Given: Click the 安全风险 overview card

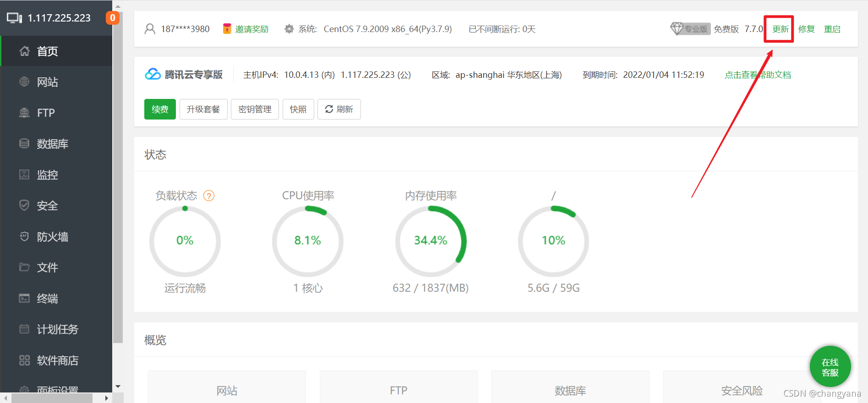Looking at the screenshot, I should pos(742,387).
